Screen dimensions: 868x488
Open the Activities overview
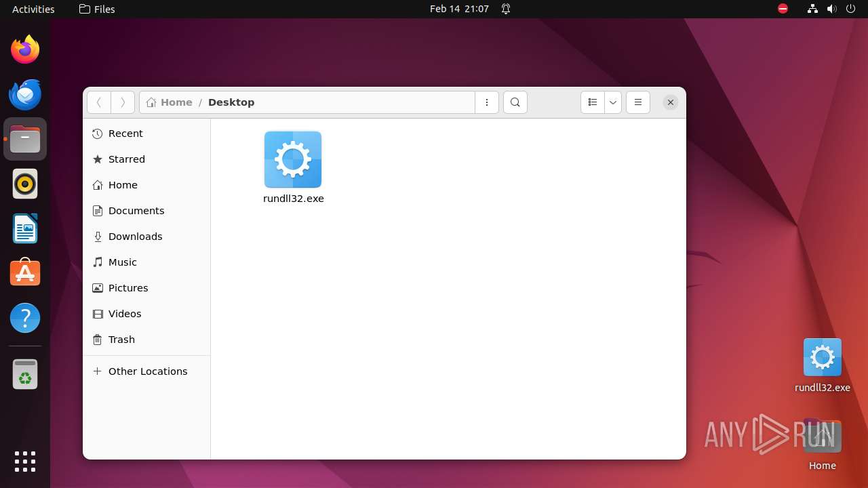tap(33, 9)
